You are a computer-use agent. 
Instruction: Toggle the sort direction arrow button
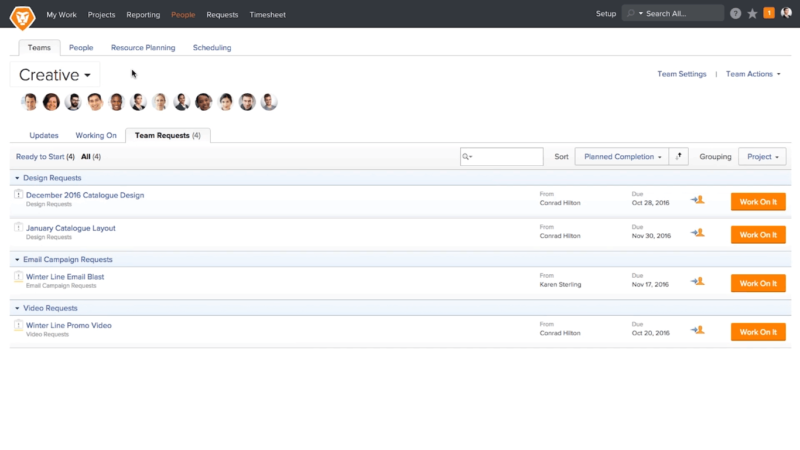coord(680,157)
